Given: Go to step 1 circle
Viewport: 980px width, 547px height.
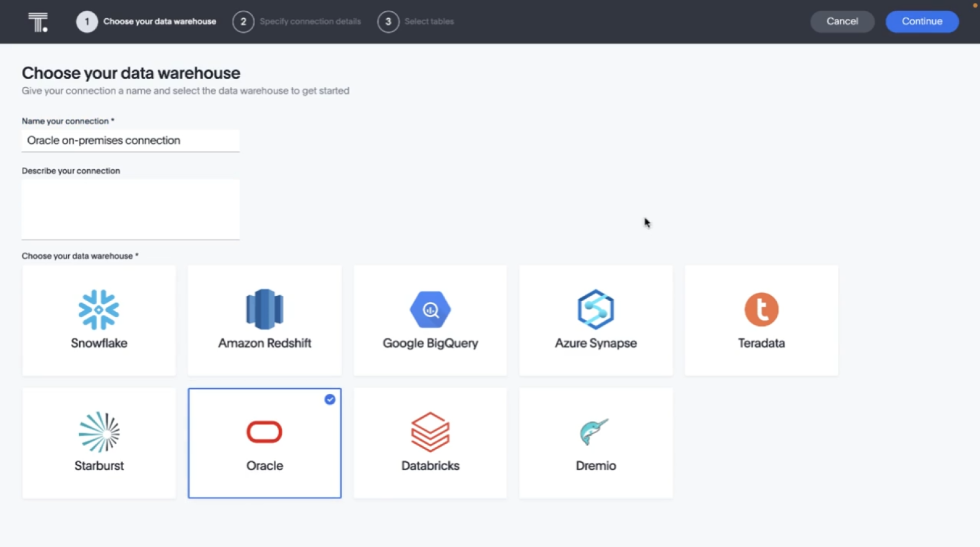Looking at the screenshot, I should point(87,22).
